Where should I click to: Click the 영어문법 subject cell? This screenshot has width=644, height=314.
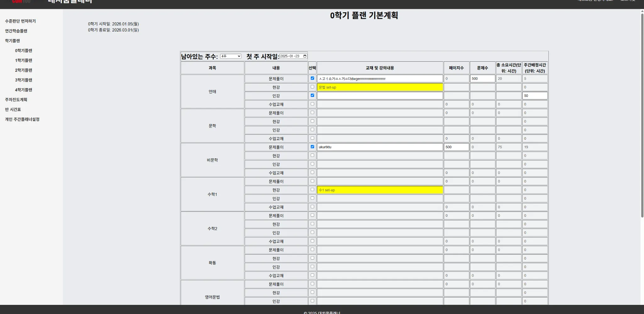[212, 297]
